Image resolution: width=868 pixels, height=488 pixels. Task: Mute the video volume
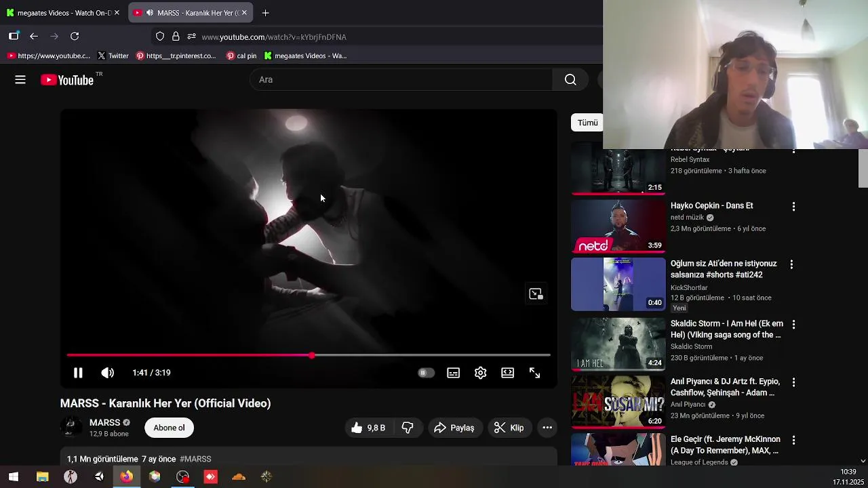(107, 373)
